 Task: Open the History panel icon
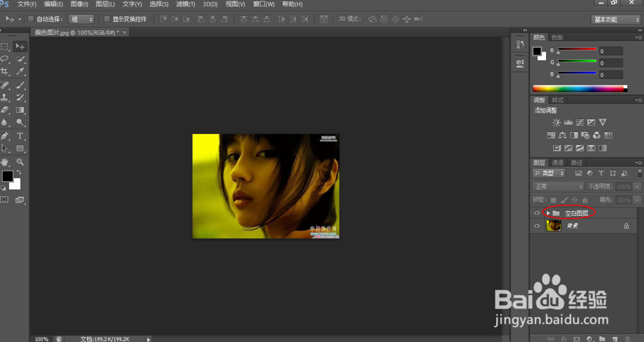point(520,44)
